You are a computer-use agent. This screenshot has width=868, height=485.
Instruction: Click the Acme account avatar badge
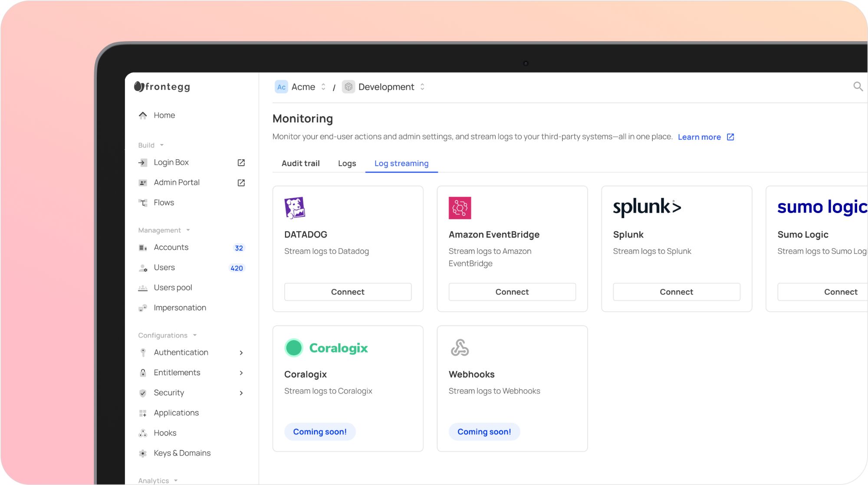coord(281,87)
